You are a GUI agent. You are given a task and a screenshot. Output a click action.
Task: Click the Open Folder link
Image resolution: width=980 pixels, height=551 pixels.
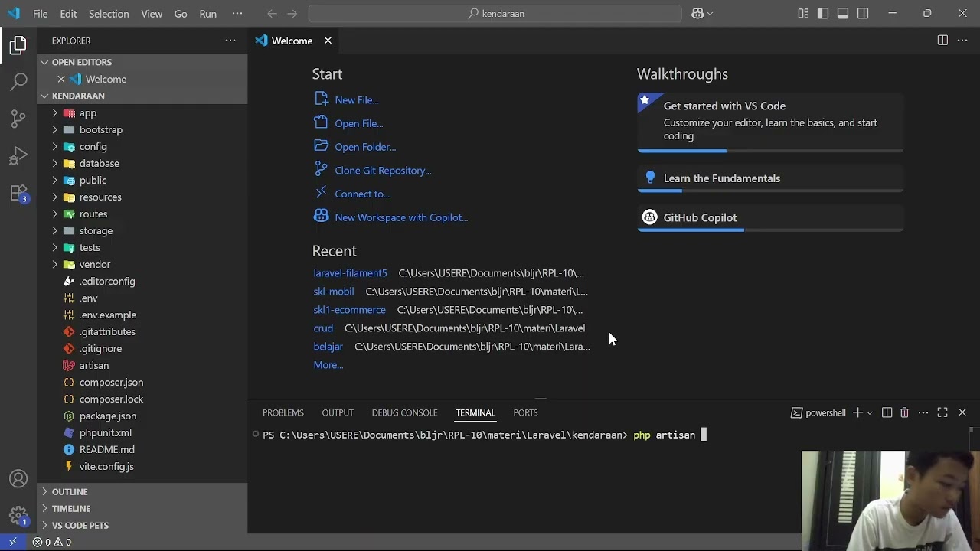[x=365, y=147]
